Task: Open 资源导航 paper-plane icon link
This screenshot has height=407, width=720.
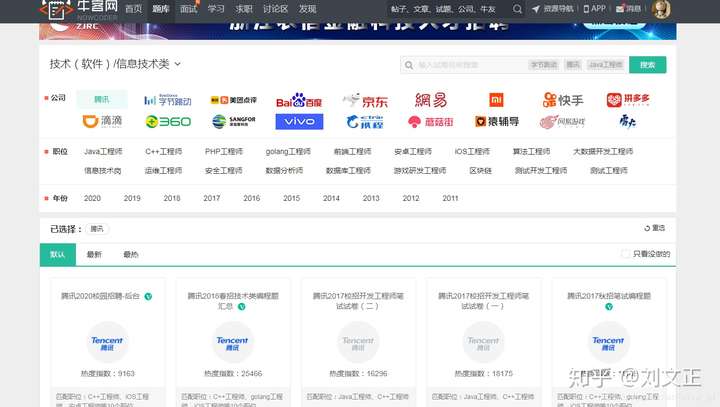Action: (x=553, y=9)
